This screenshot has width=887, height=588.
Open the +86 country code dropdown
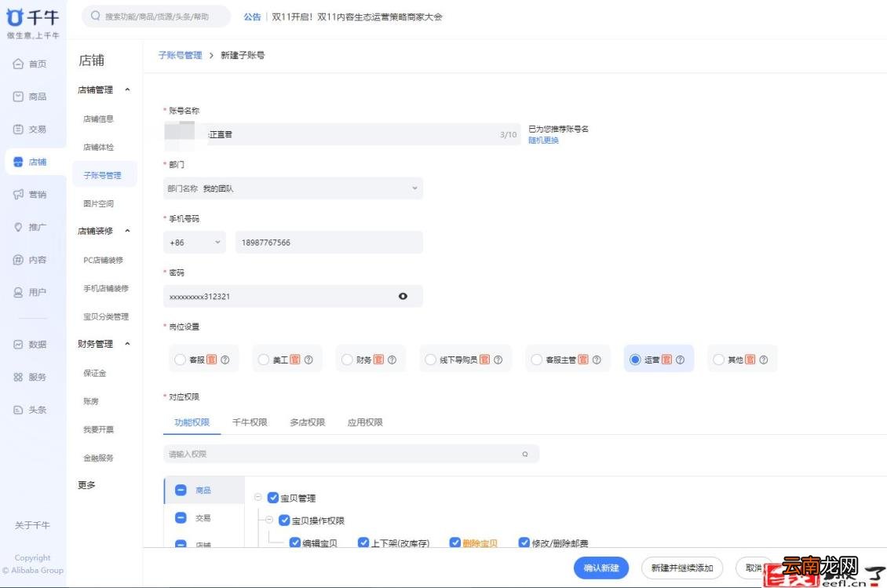pyautogui.click(x=195, y=243)
